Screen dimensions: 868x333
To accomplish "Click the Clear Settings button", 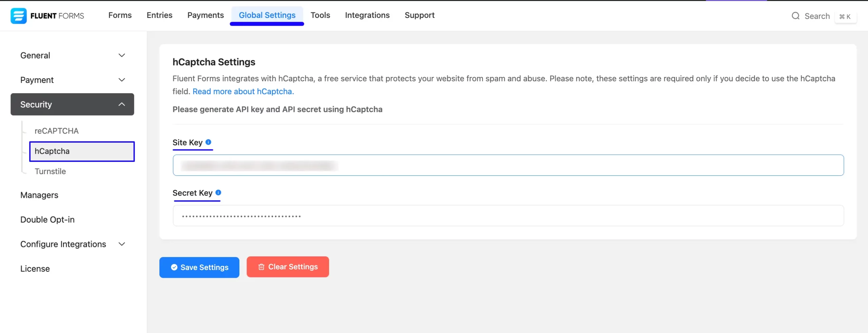I will tap(288, 267).
